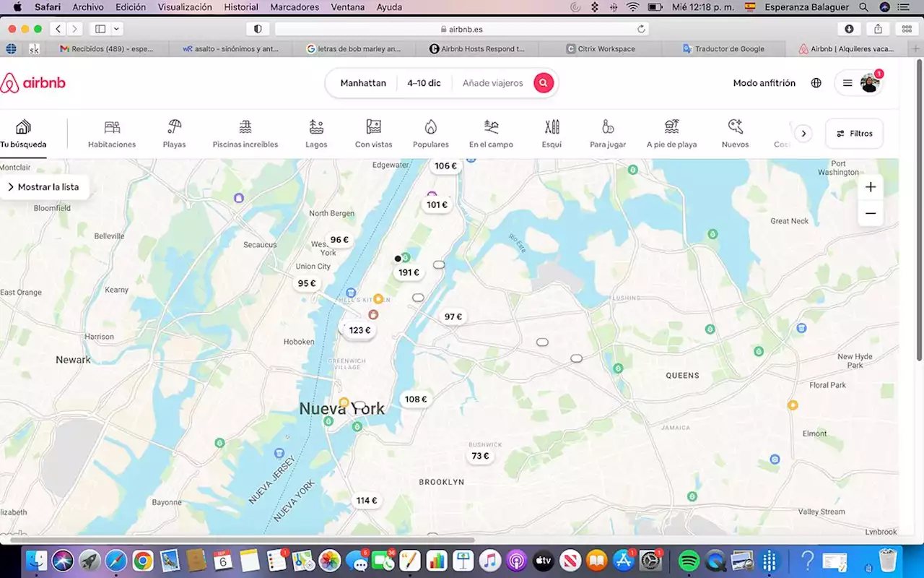Screen dimensions: 924x578
Task: Reload the page with refresh icon
Action: (641, 29)
